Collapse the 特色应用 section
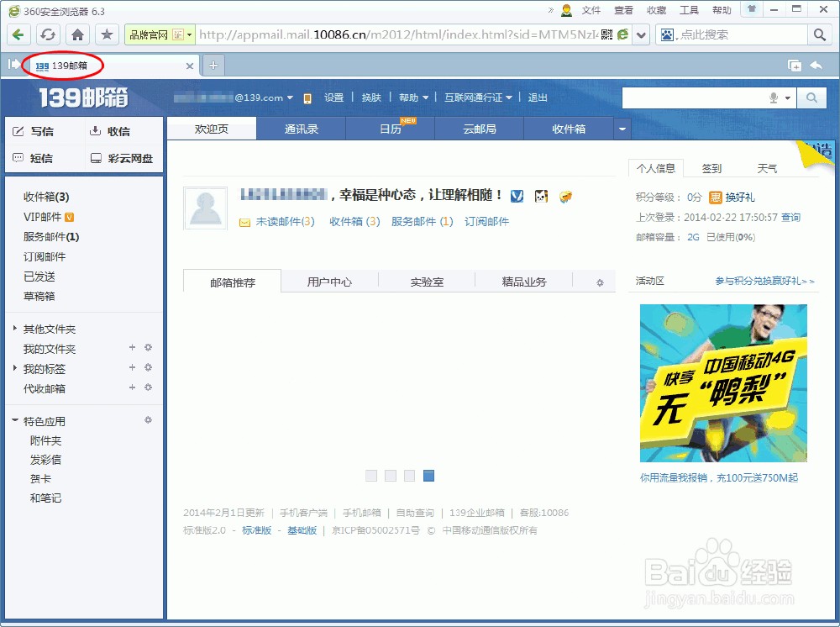This screenshot has width=840, height=627. (x=15, y=421)
